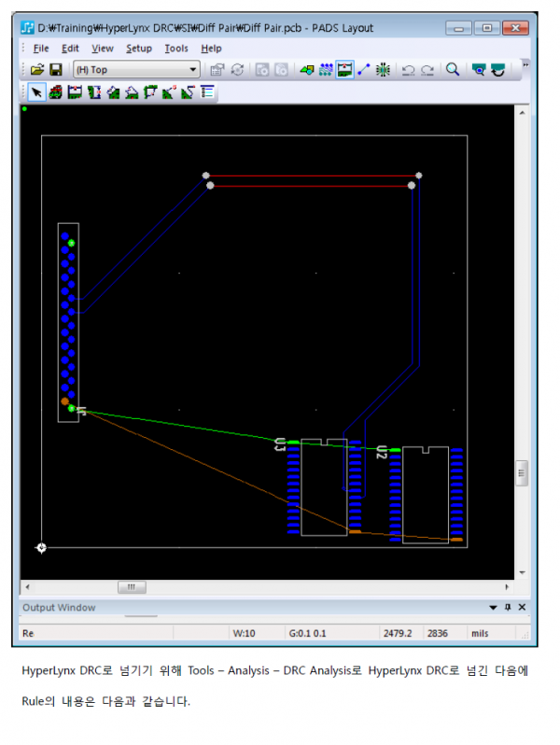The image size is (560, 745).
Task: Click the Open file folder icon
Action: click(x=37, y=70)
